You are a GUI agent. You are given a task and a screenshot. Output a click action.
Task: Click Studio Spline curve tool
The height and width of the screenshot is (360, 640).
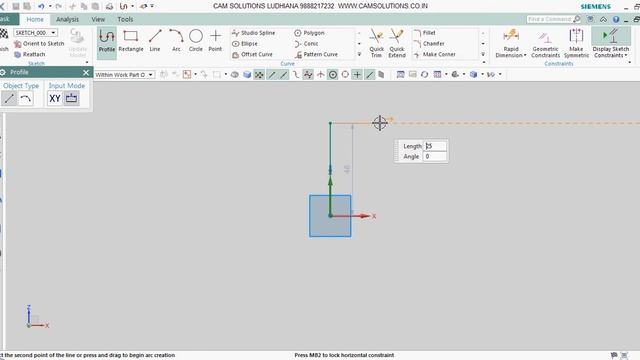coord(253,33)
